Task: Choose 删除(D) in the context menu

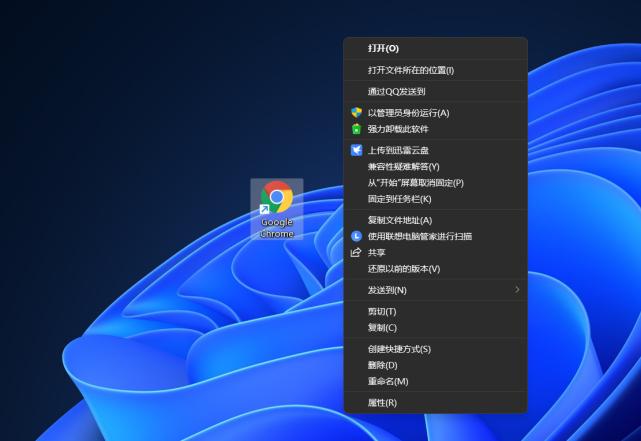Action: (x=436, y=365)
